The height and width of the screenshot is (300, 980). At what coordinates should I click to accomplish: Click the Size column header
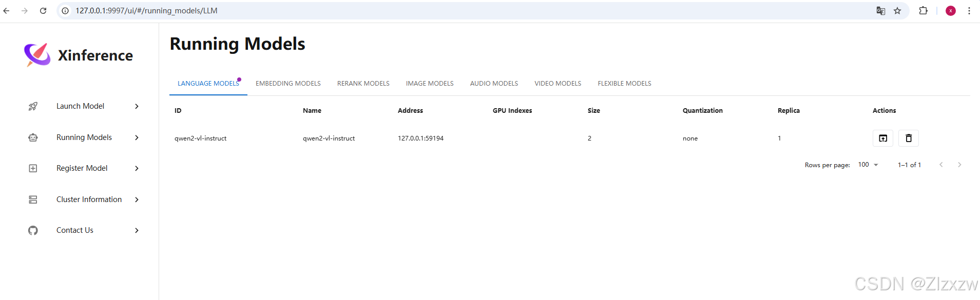[594, 111]
